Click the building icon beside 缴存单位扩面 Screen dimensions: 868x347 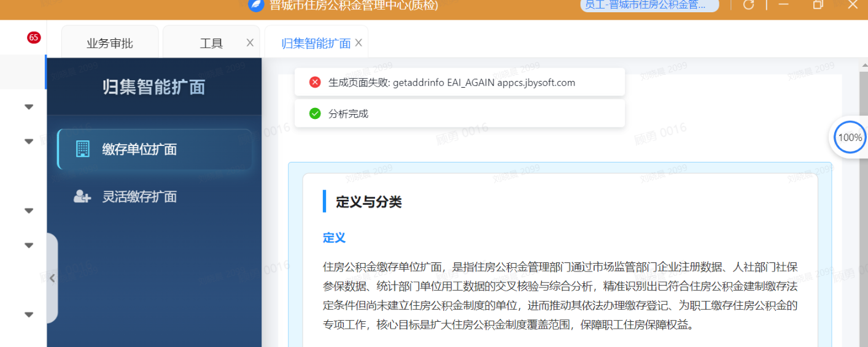[x=82, y=149]
